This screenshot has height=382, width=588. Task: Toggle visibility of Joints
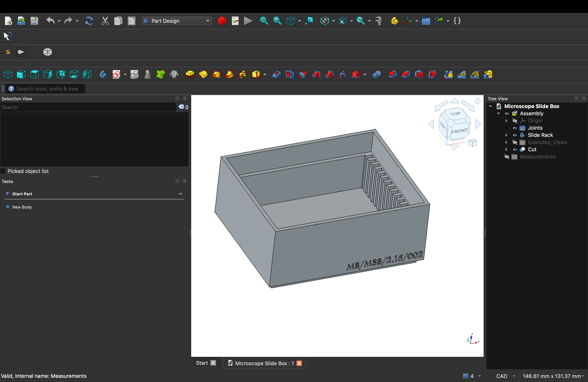(x=515, y=128)
